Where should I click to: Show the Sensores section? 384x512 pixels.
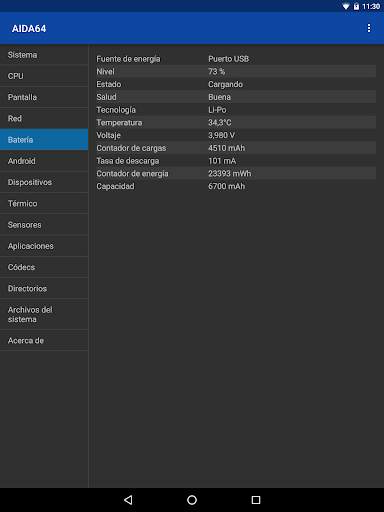coord(44,225)
